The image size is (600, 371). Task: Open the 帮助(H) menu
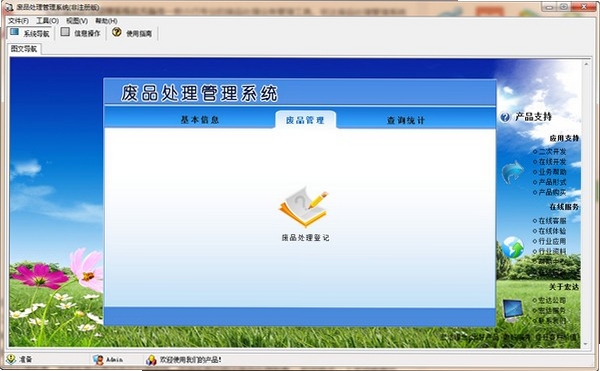[106, 21]
